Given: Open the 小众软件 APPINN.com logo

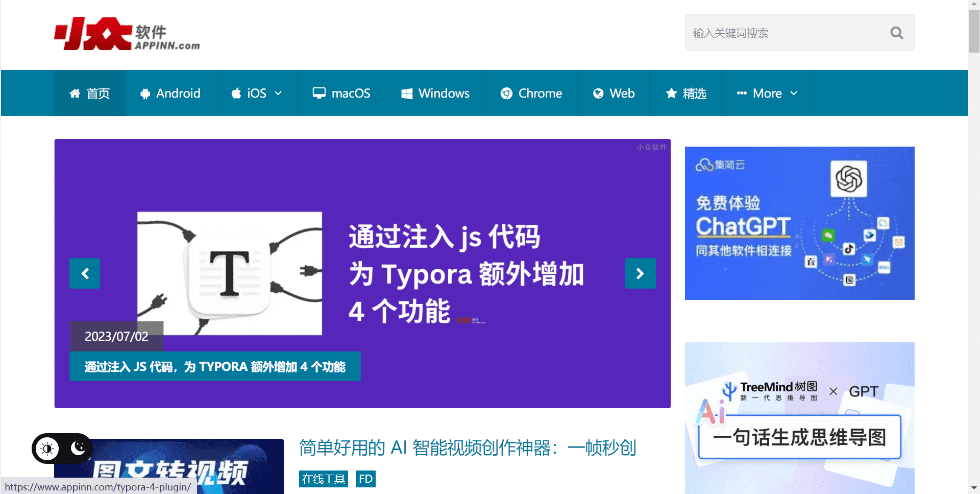Looking at the screenshot, I should 127,34.
